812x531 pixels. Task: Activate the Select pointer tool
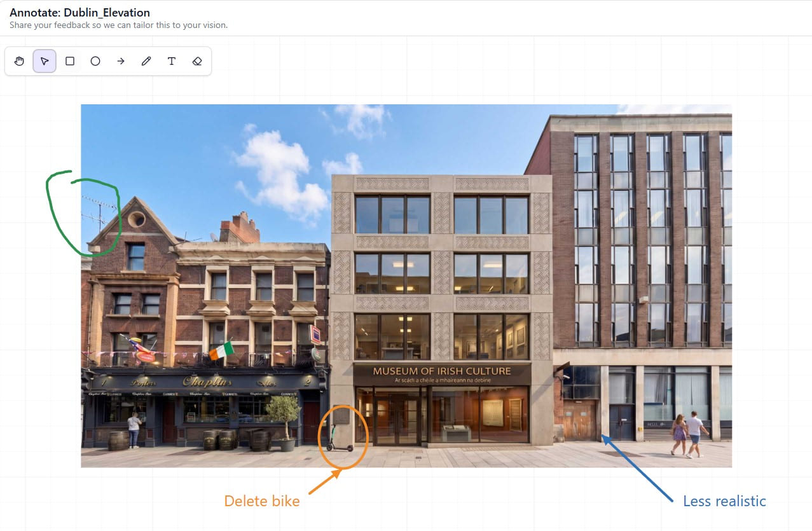45,61
